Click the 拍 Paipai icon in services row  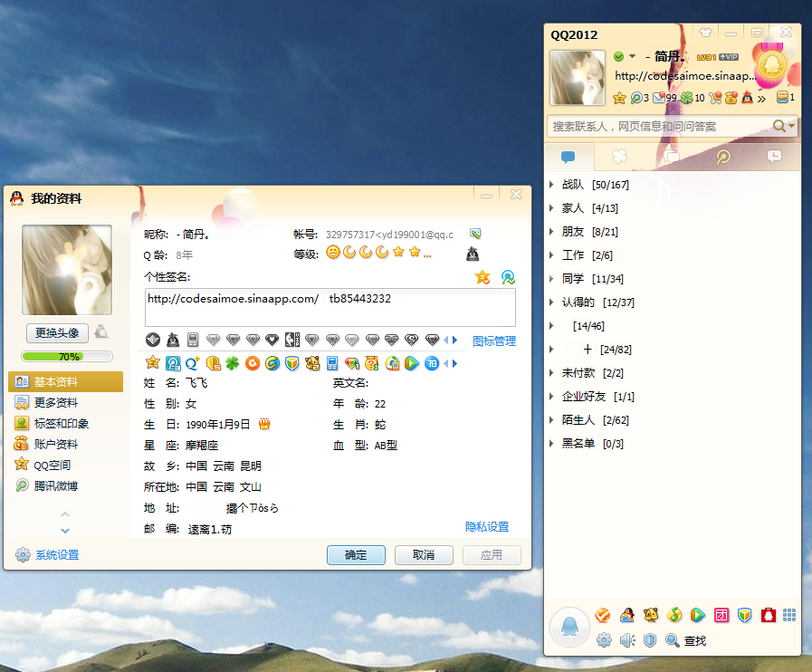[x=432, y=363]
